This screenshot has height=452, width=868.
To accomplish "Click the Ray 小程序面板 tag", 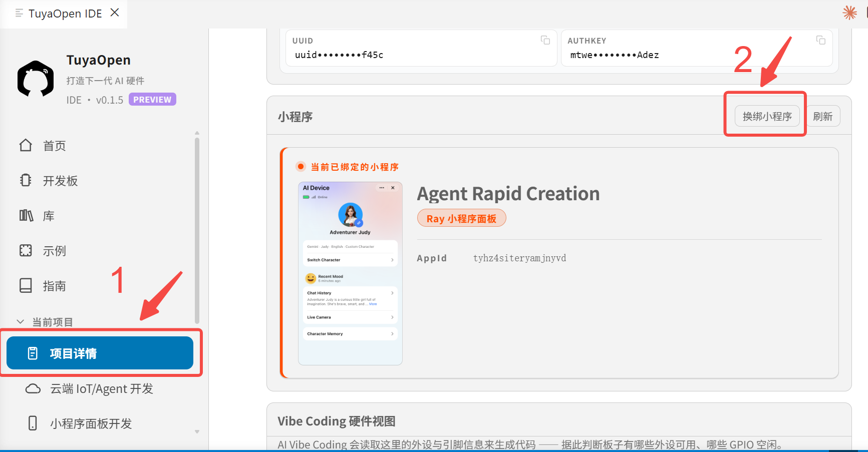I will pos(461,218).
